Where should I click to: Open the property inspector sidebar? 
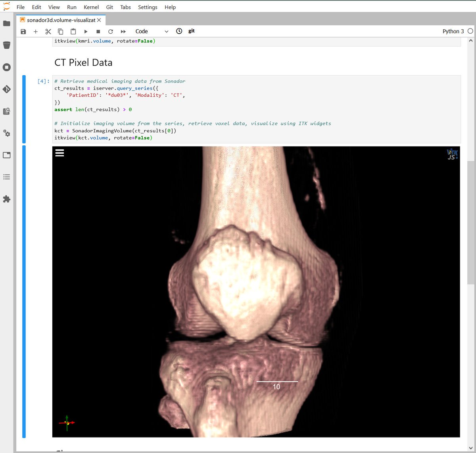6,134
